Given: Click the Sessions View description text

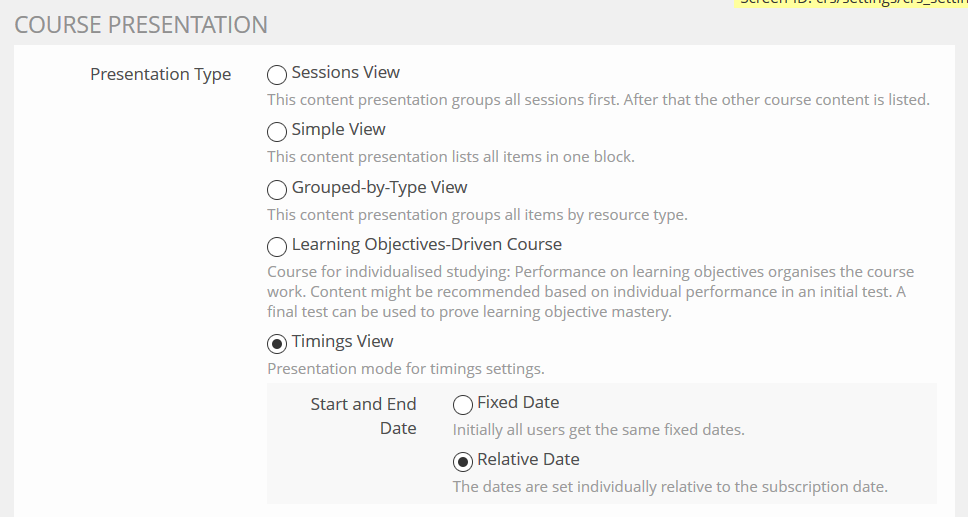Looking at the screenshot, I should pos(598,100).
